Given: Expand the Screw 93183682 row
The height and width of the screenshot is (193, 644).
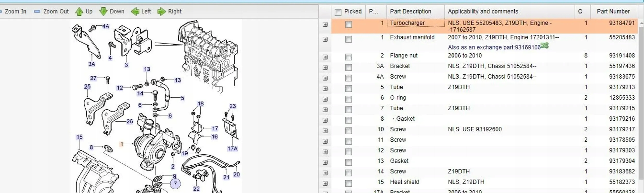Looking at the screenshot, I should pyautogui.click(x=325, y=173).
